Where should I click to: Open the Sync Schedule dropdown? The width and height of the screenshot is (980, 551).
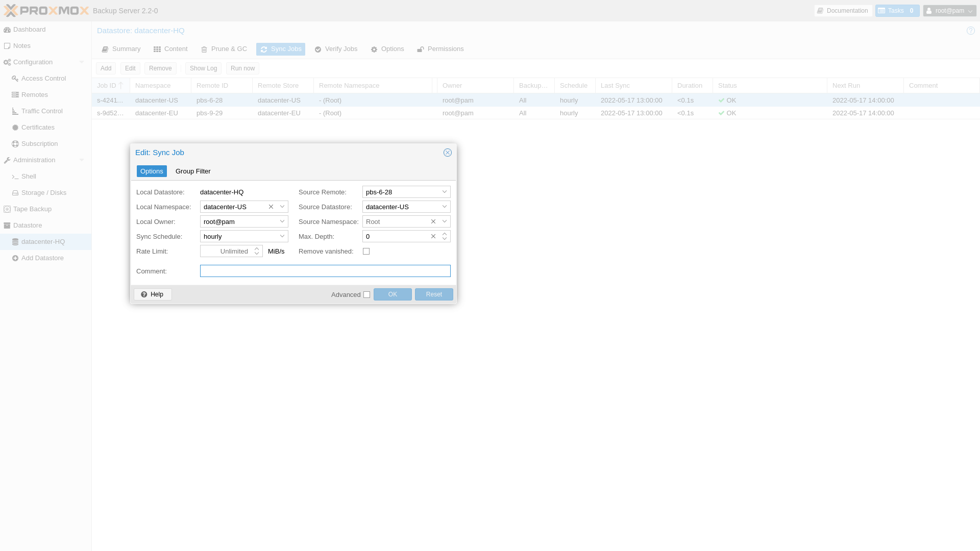[282, 236]
